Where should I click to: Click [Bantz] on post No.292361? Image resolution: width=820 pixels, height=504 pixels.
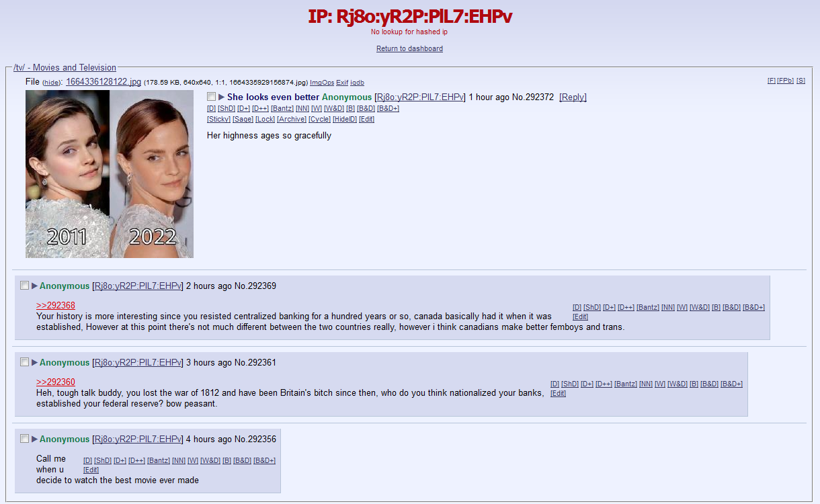coord(626,384)
